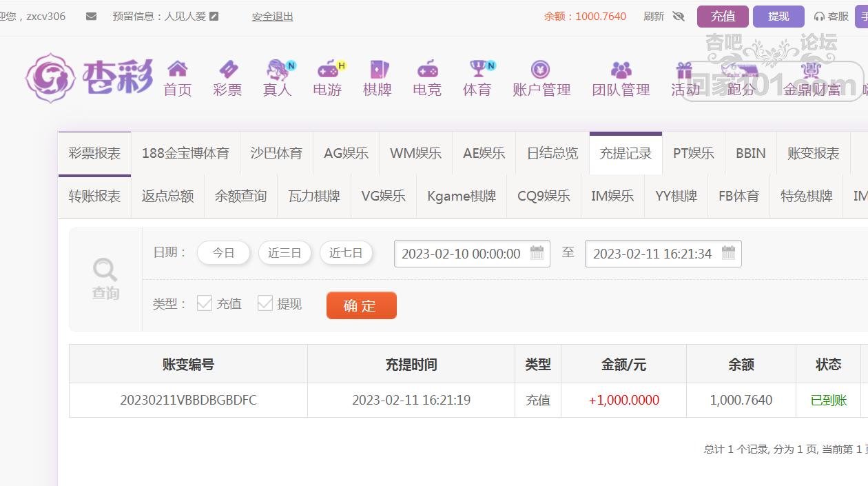
Task: Click the 杏彩 site logo
Action: click(90, 77)
